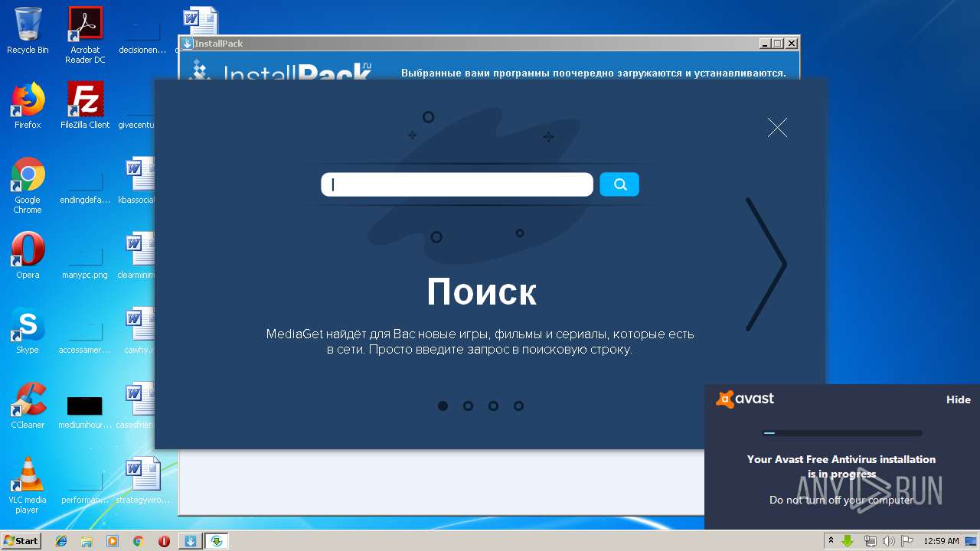The image size is (980, 551).
Task: Maximize the InstallPack window
Action: [778, 44]
